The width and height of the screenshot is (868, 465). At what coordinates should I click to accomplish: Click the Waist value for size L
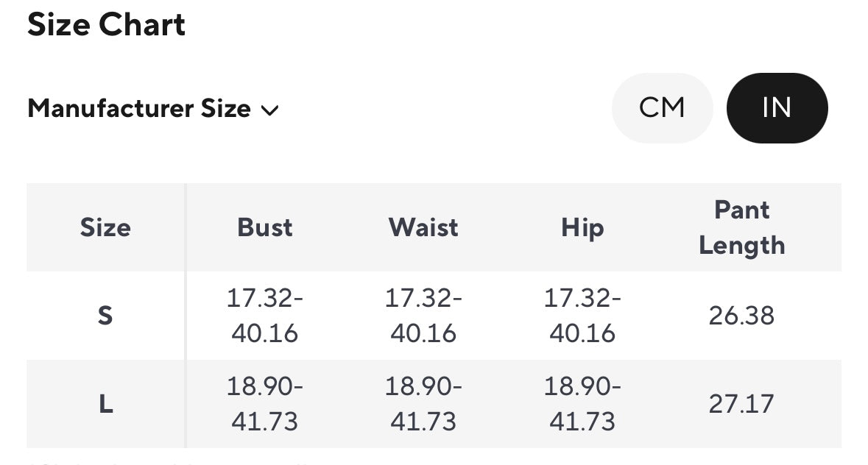423,404
